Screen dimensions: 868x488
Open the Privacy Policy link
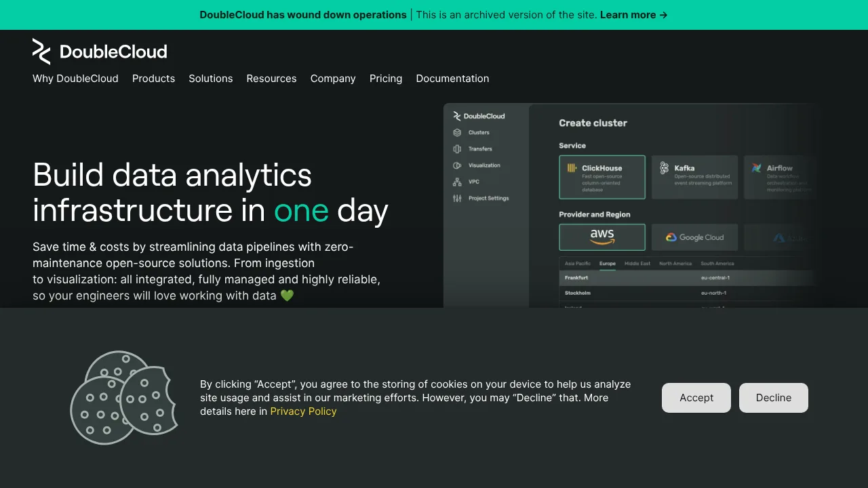(x=303, y=411)
